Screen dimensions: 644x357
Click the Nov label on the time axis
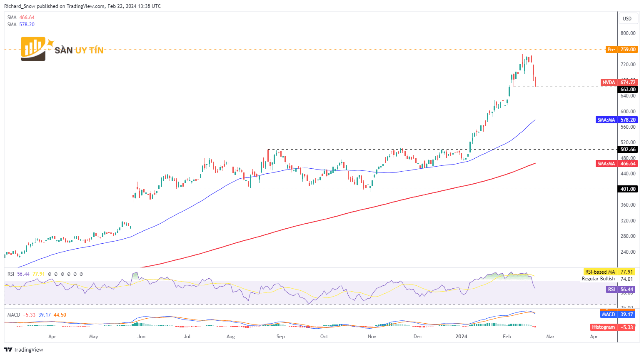[x=372, y=337]
